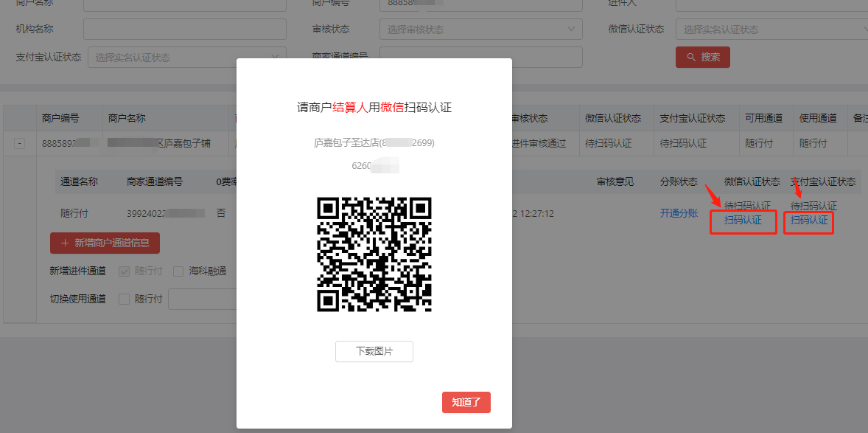Click 扫码认证 link under 支付宝认证状态

click(x=809, y=220)
